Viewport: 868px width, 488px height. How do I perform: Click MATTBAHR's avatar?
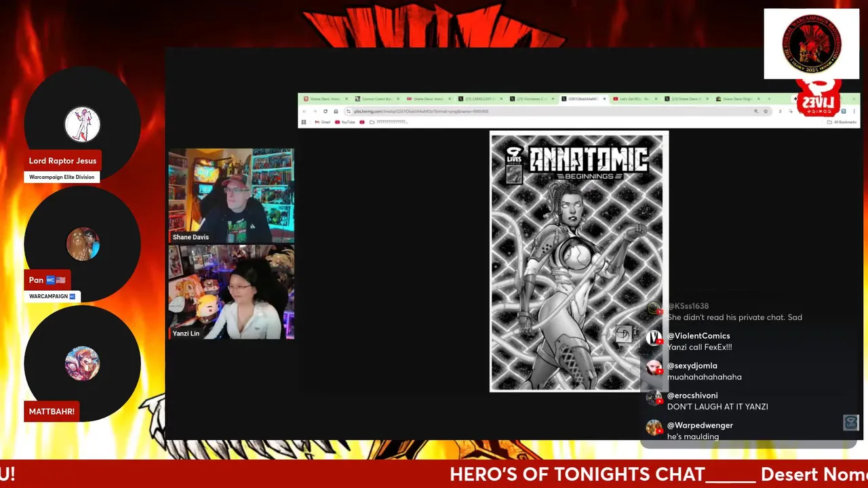click(x=82, y=363)
